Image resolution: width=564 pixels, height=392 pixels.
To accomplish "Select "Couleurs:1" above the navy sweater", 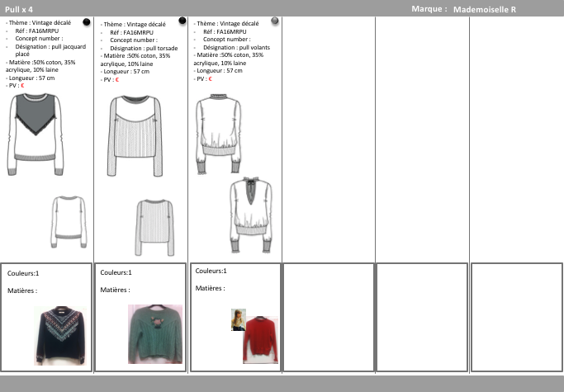I will pyautogui.click(x=23, y=273).
